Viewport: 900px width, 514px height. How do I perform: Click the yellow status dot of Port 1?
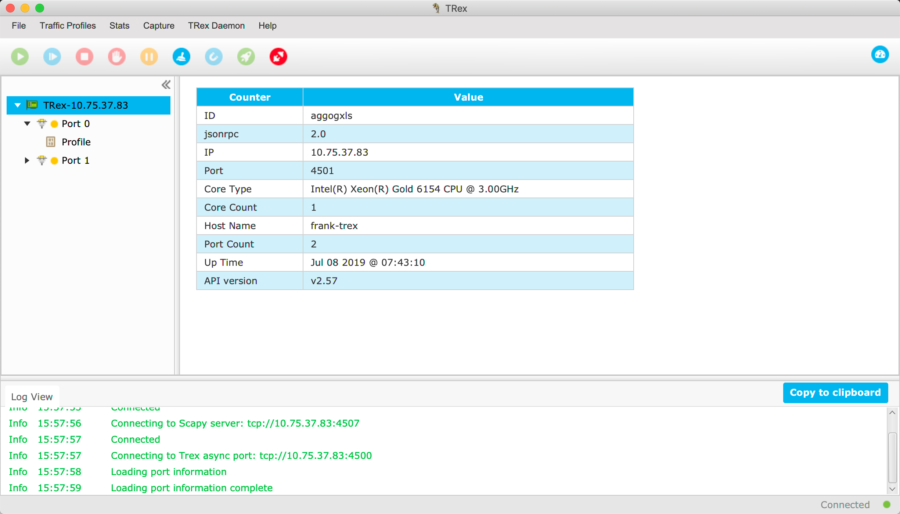[55, 161]
